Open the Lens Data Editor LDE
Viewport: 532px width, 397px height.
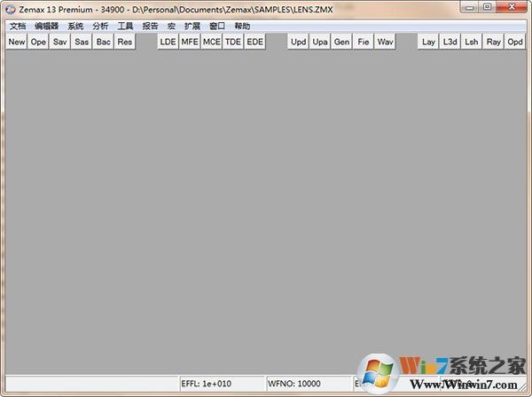tap(168, 42)
